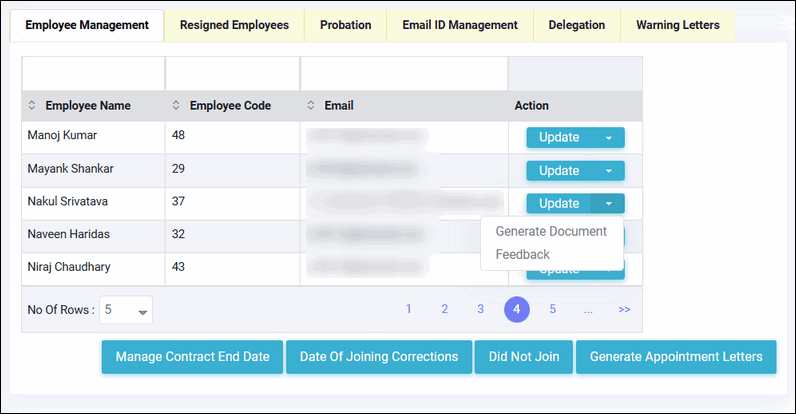Open Update dropdown arrow for Mayank Shankar
The height and width of the screenshot is (414, 796).
click(x=608, y=171)
